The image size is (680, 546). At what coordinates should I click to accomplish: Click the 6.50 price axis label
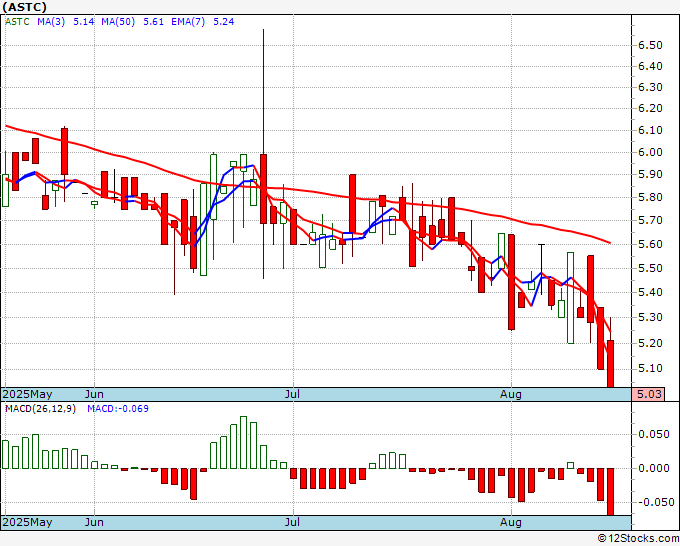coord(650,46)
